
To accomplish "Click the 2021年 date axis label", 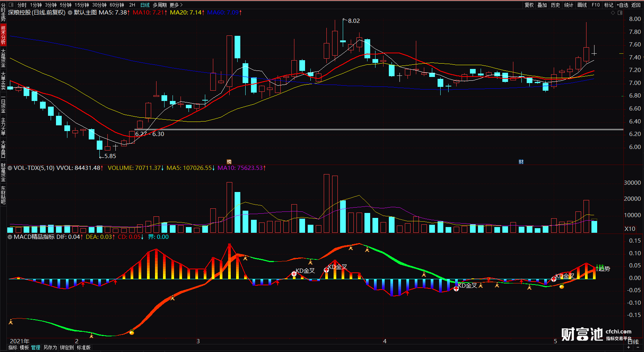I will 20,341.
